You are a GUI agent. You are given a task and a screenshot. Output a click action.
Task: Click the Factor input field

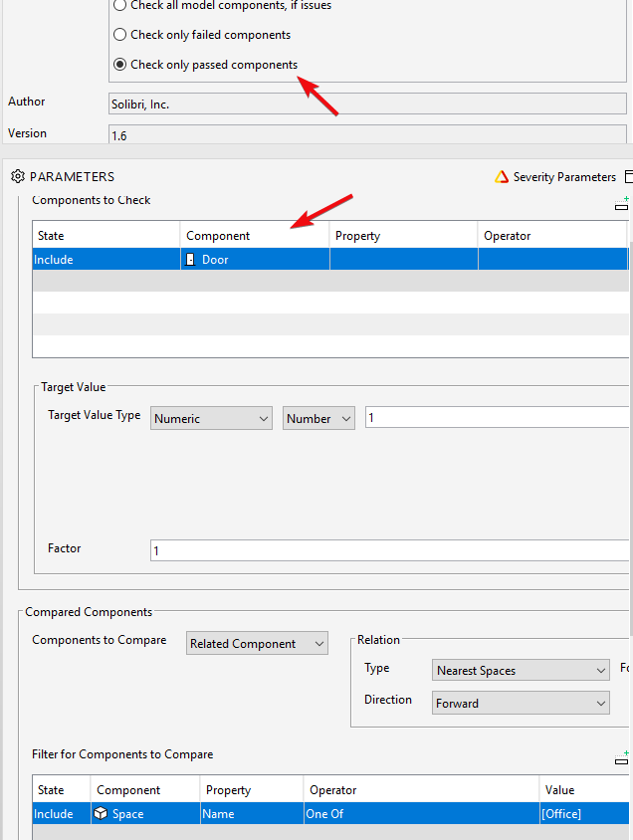point(391,550)
